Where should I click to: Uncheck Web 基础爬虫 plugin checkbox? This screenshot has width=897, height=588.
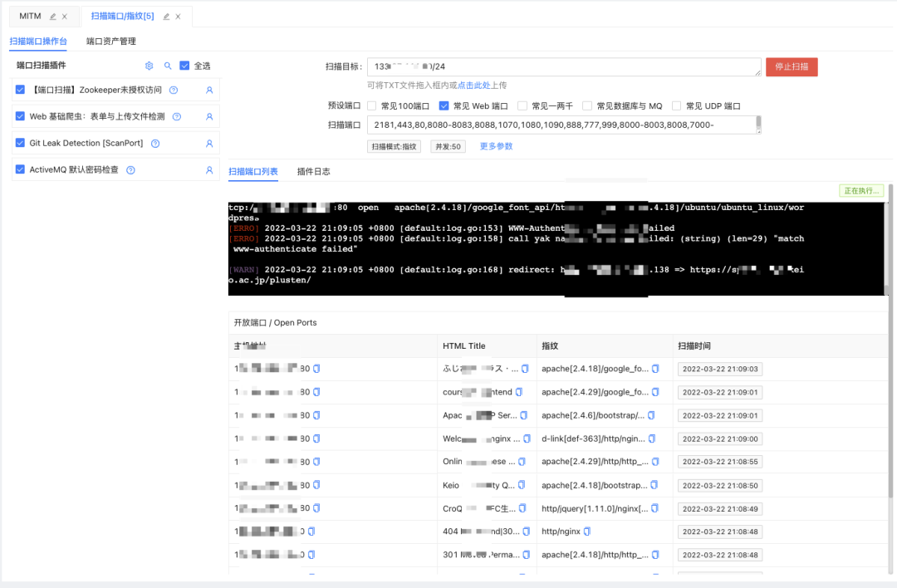click(x=20, y=116)
